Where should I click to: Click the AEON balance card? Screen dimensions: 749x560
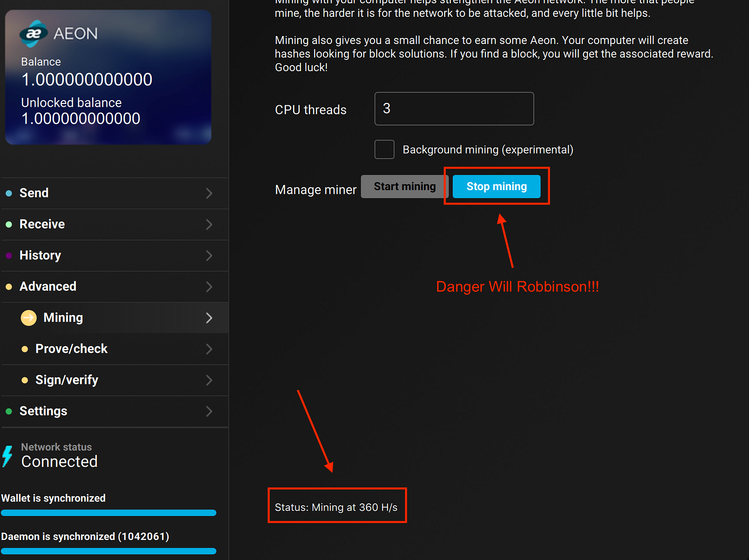click(x=108, y=77)
